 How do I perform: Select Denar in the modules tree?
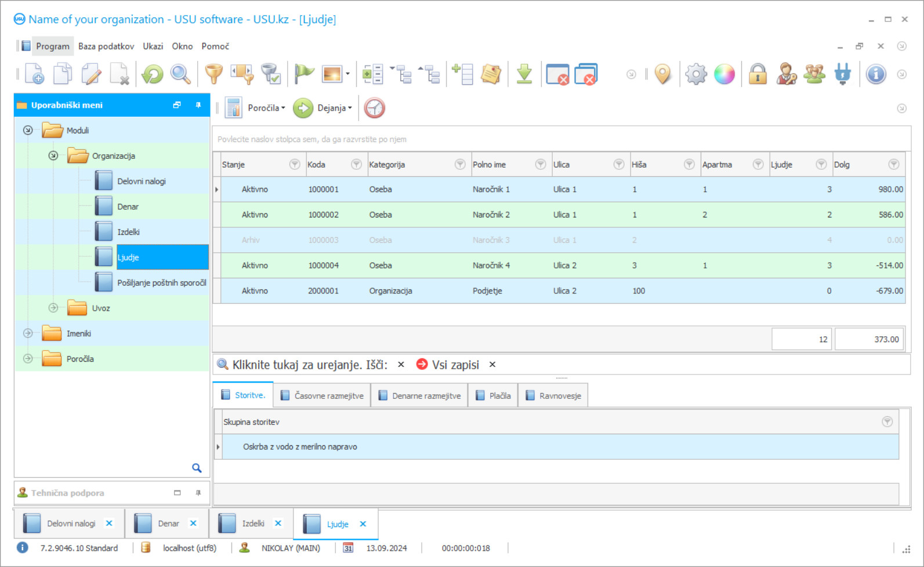(x=128, y=207)
